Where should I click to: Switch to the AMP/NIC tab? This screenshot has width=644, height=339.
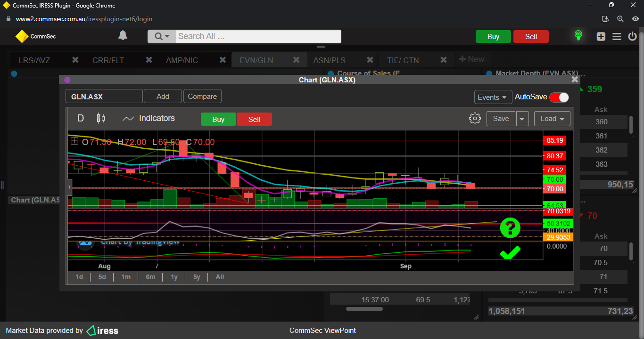click(x=182, y=60)
